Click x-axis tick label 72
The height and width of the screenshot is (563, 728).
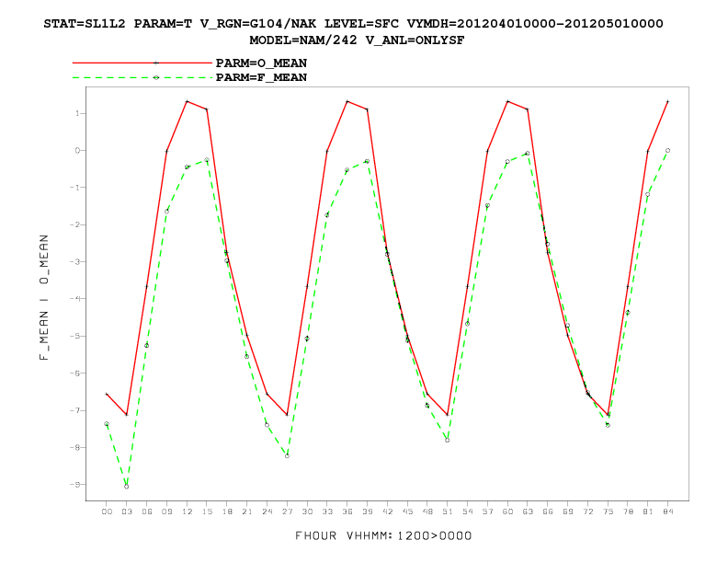click(587, 511)
